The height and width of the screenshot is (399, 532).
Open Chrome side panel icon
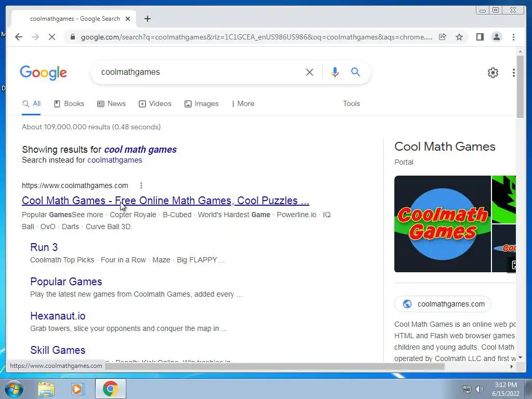pyautogui.click(x=480, y=37)
